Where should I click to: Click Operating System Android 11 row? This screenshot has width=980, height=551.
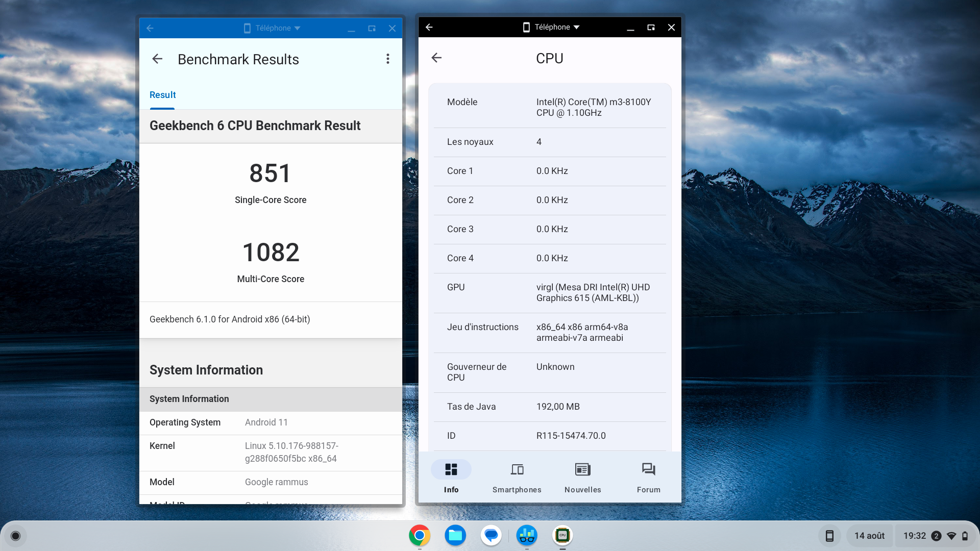point(271,422)
